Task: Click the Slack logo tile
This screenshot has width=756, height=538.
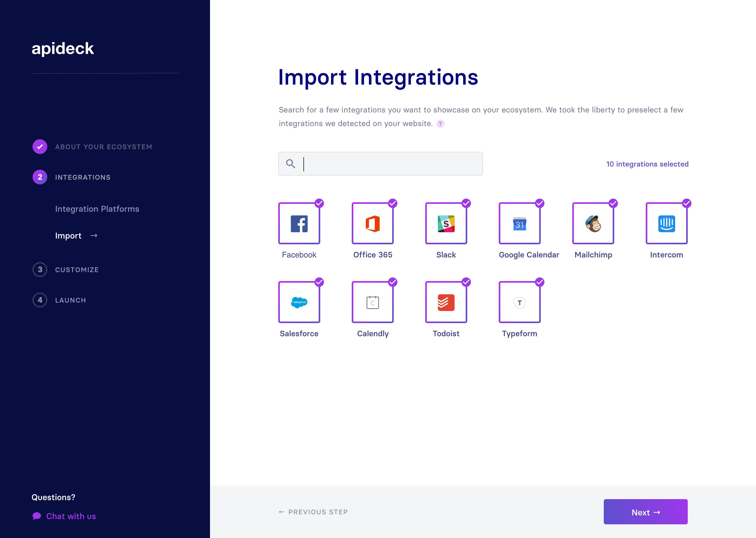Action: click(x=446, y=223)
